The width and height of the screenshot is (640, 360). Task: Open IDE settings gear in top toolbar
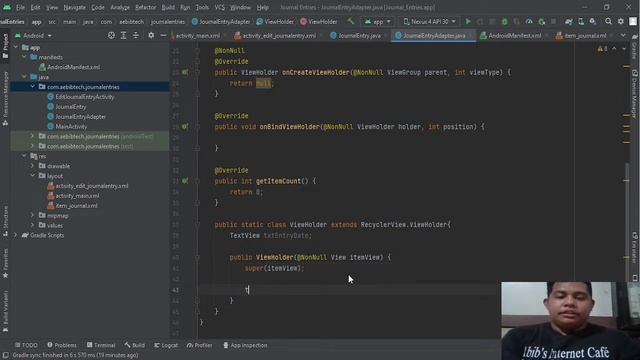click(x=621, y=21)
